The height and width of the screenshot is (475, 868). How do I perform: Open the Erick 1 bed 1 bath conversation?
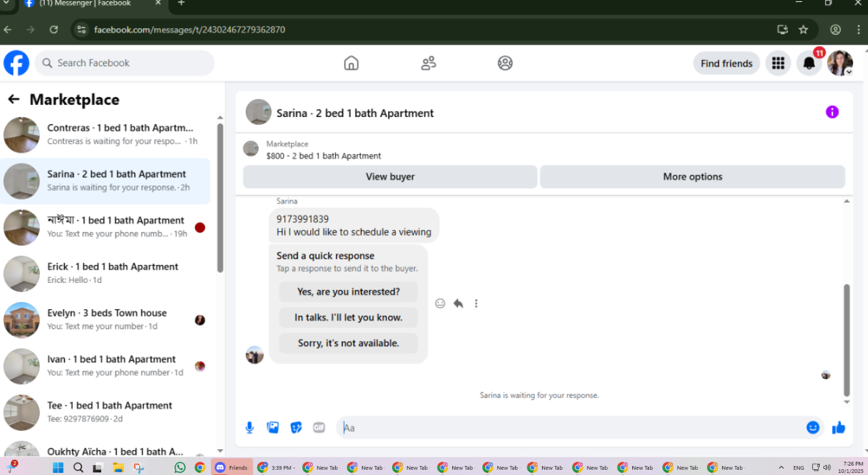point(106,274)
